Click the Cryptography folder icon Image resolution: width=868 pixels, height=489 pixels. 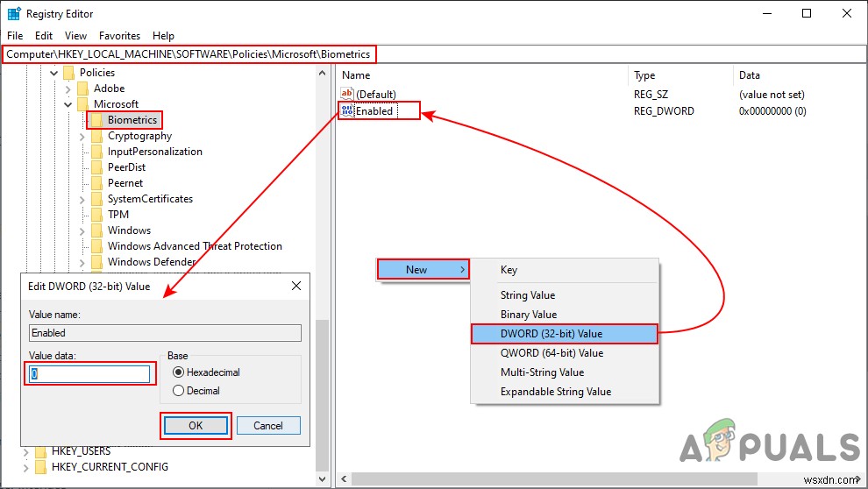click(x=96, y=136)
